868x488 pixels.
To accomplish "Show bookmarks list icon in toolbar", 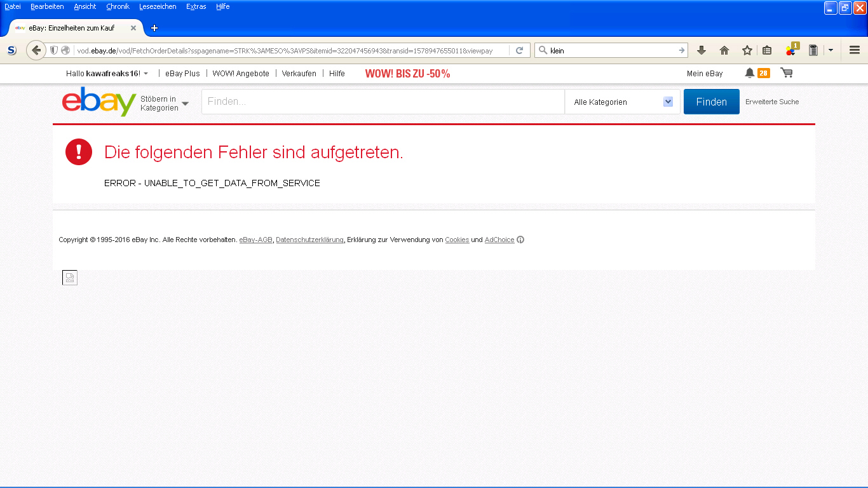I will click(x=767, y=50).
